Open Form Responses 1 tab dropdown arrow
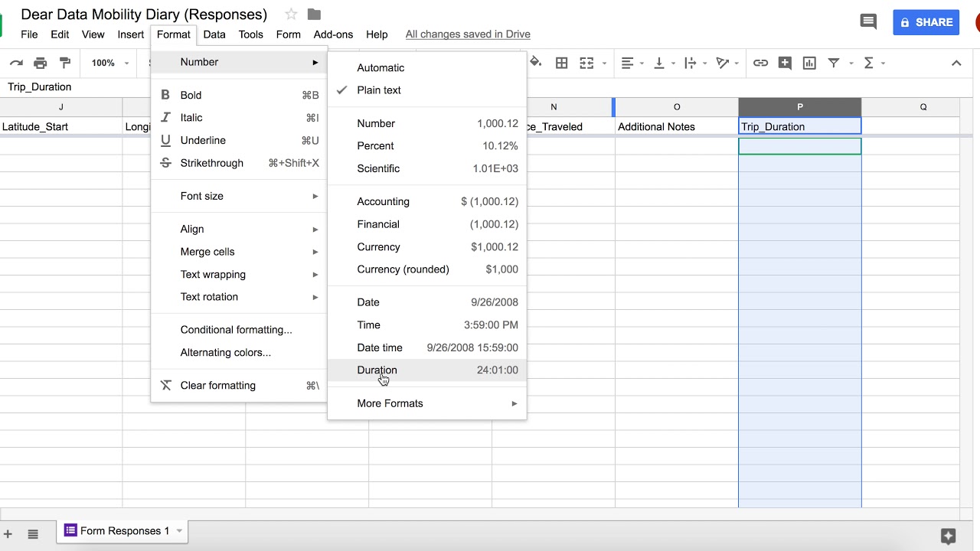 [179, 530]
